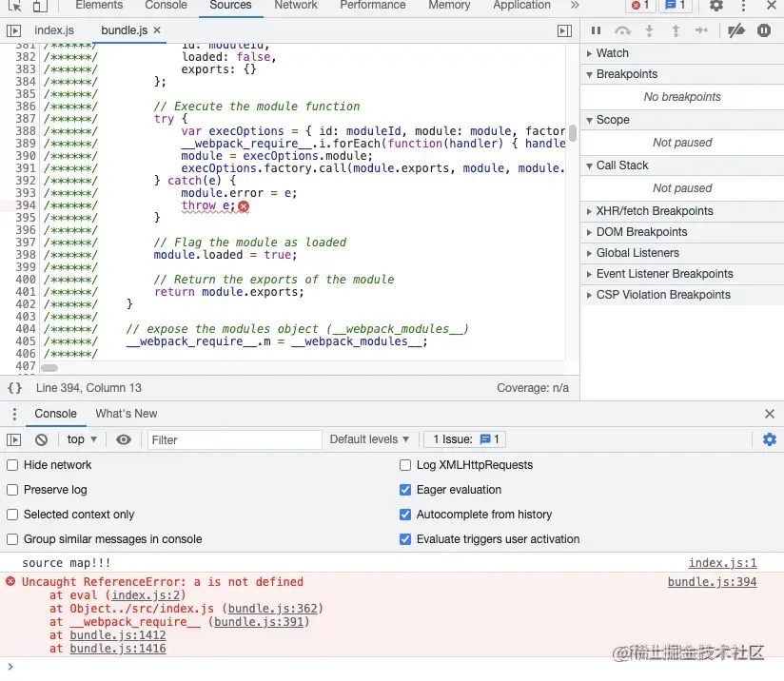The width and height of the screenshot is (784, 681).
Task: Switch to the Elements tab
Action: point(99,5)
